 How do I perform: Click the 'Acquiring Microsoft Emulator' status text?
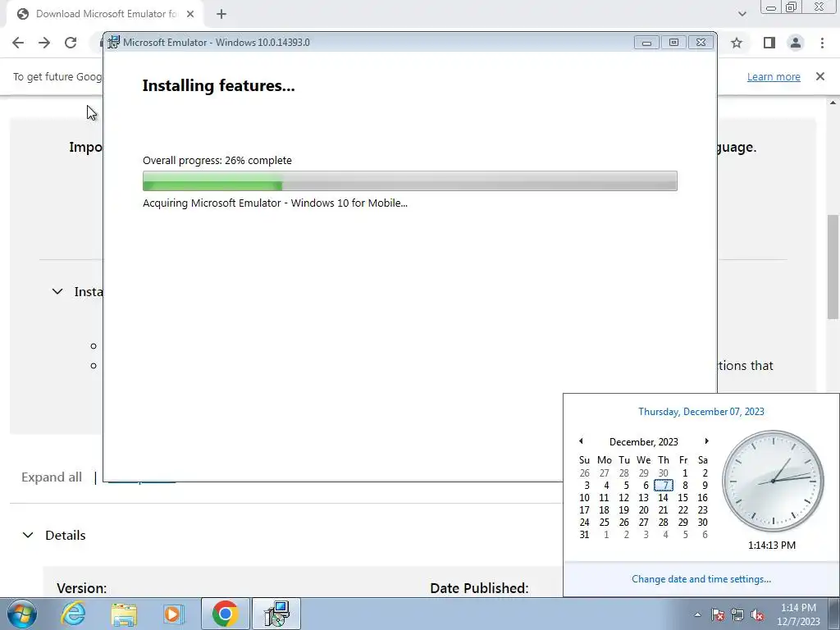coord(275,203)
